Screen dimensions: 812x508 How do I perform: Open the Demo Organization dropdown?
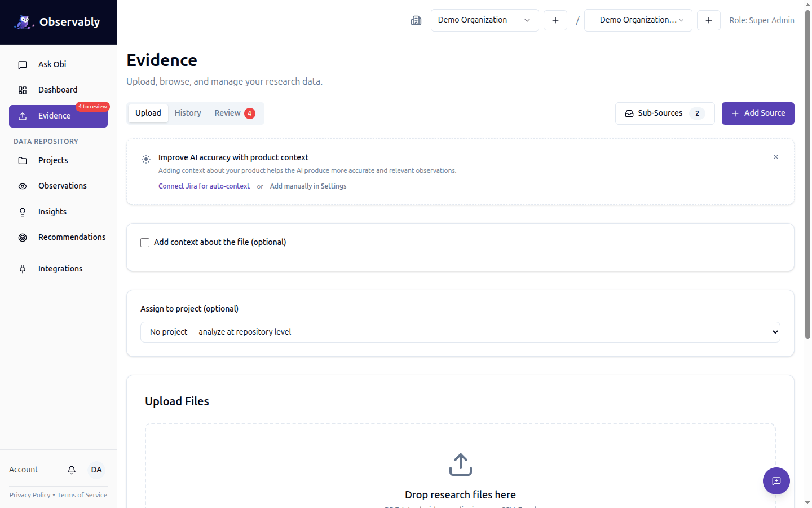pyautogui.click(x=484, y=20)
